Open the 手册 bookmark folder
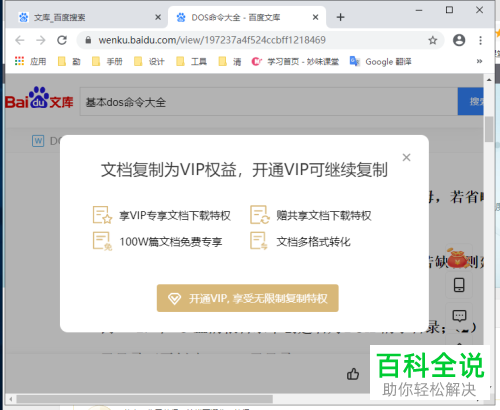Viewport: 500px width, 410px height. point(107,61)
